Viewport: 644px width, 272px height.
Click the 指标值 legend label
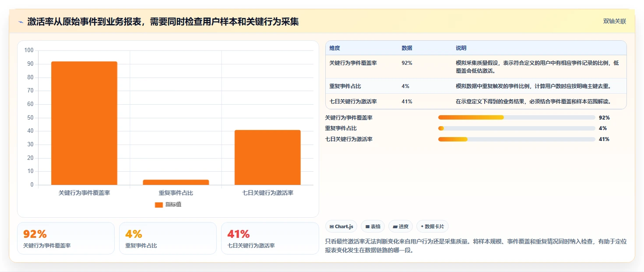[173, 205]
